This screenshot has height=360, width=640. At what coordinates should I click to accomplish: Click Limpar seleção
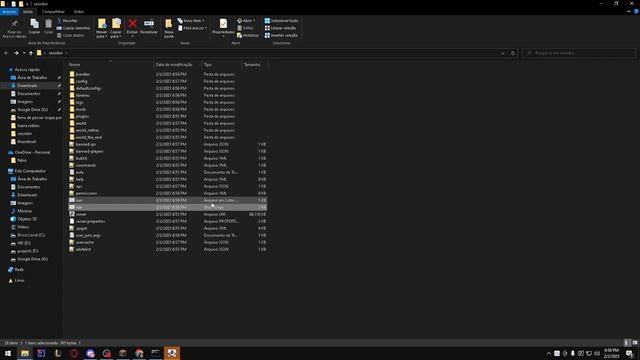281,28
